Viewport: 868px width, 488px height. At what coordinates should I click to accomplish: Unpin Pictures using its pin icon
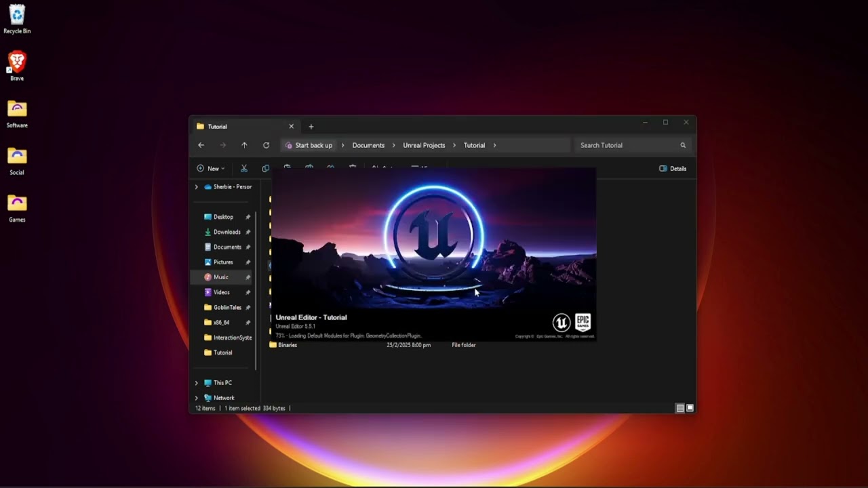(248, 262)
